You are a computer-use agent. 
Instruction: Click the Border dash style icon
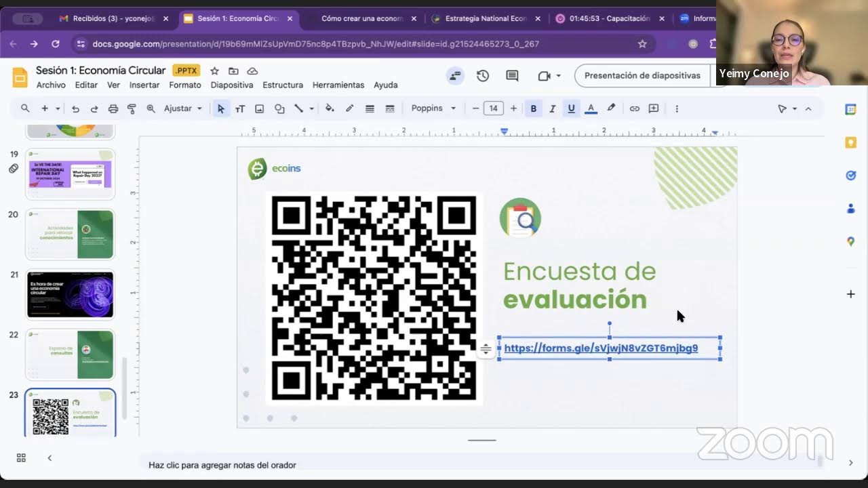point(390,108)
